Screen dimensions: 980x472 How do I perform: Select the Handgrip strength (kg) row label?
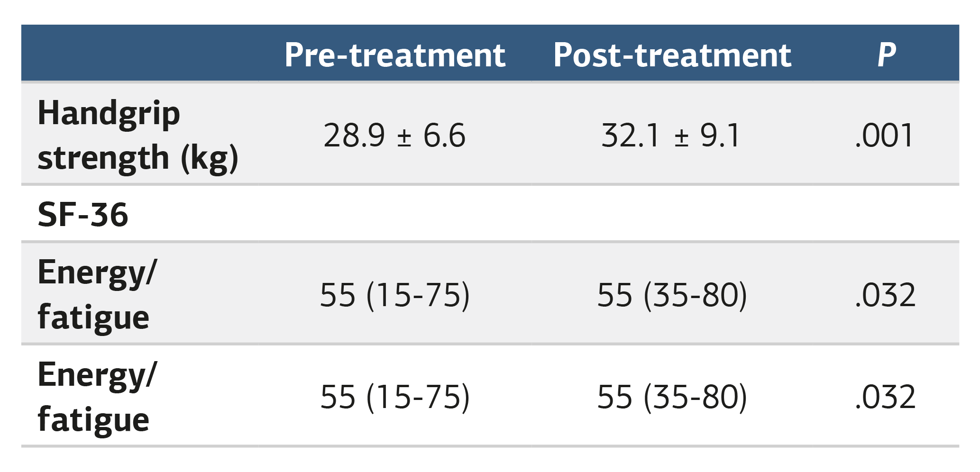pos(138,135)
